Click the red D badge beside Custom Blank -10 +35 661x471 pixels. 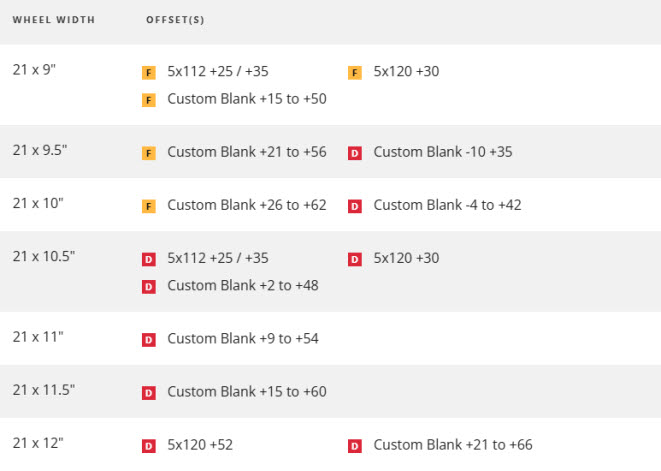(355, 153)
